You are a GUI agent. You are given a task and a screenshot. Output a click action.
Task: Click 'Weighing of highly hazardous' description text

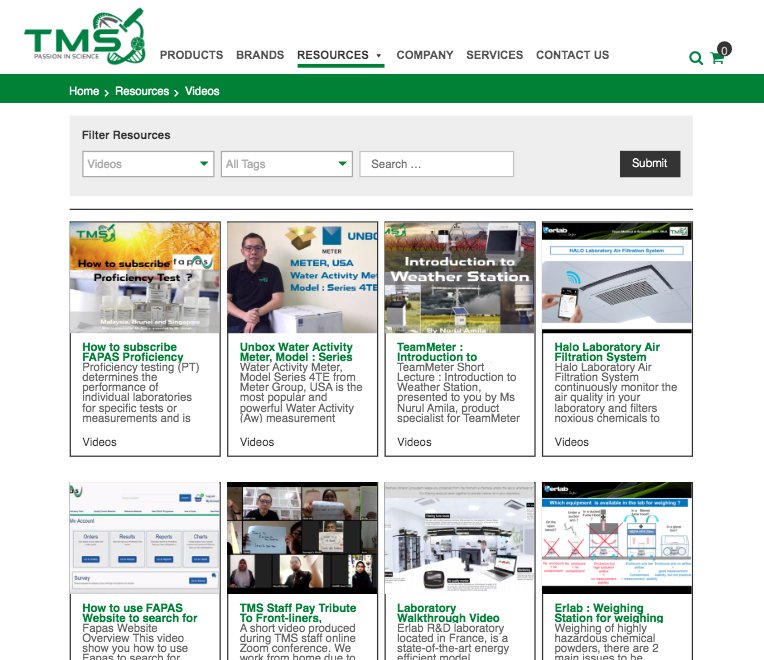pyautogui.click(x=607, y=641)
